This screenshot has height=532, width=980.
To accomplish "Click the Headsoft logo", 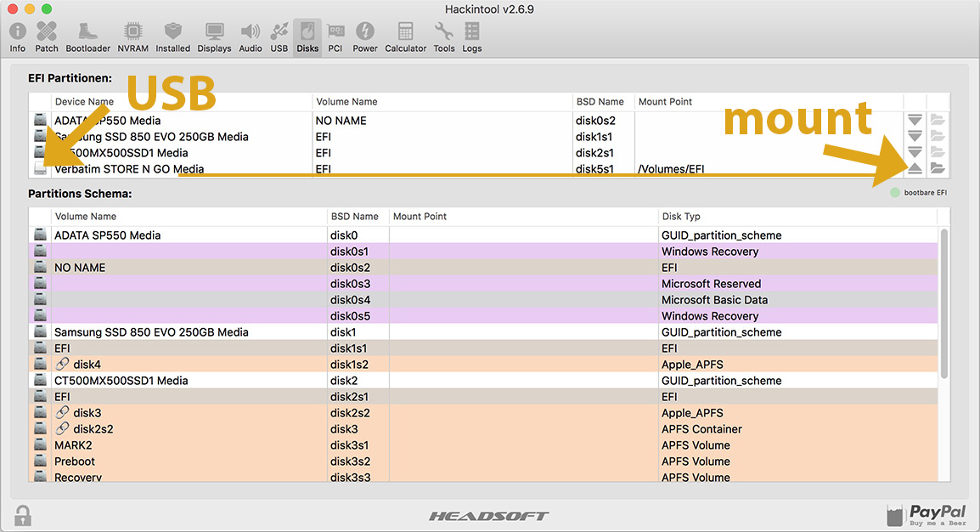I will pos(489,516).
